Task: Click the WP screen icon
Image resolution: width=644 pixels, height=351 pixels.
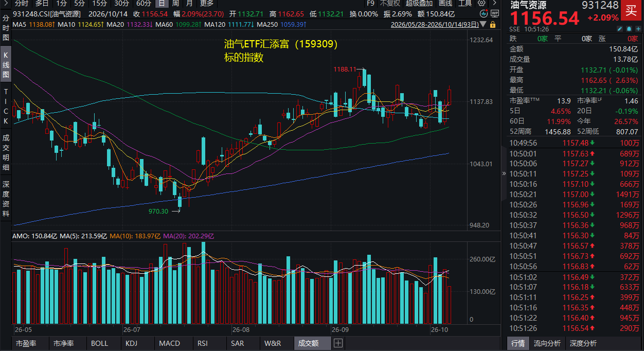Action: (494, 14)
